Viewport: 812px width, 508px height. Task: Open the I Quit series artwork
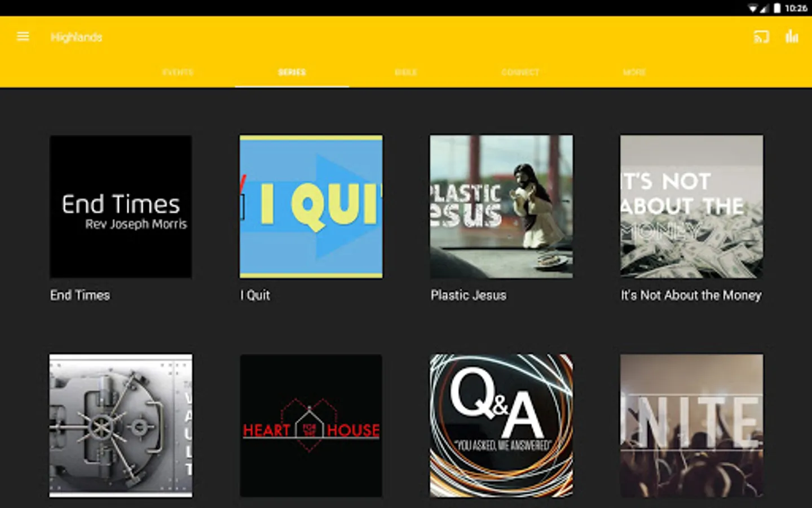[x=311, y=207]
